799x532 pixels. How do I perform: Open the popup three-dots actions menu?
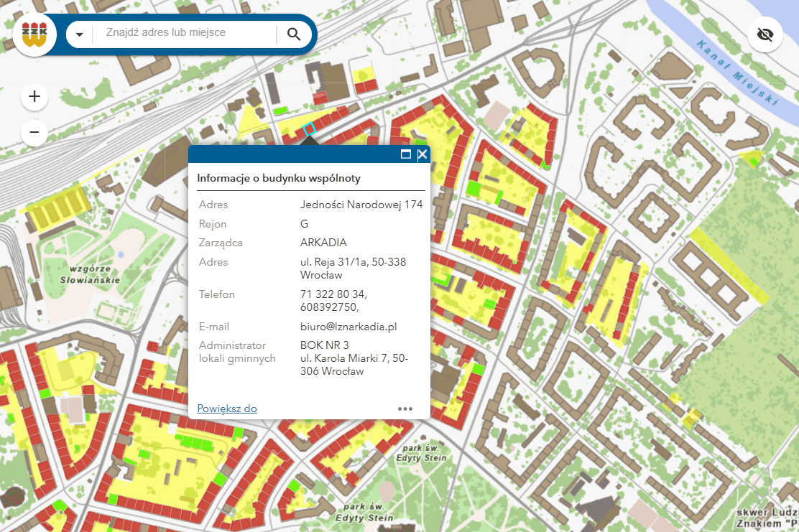(x=405, y=409)
